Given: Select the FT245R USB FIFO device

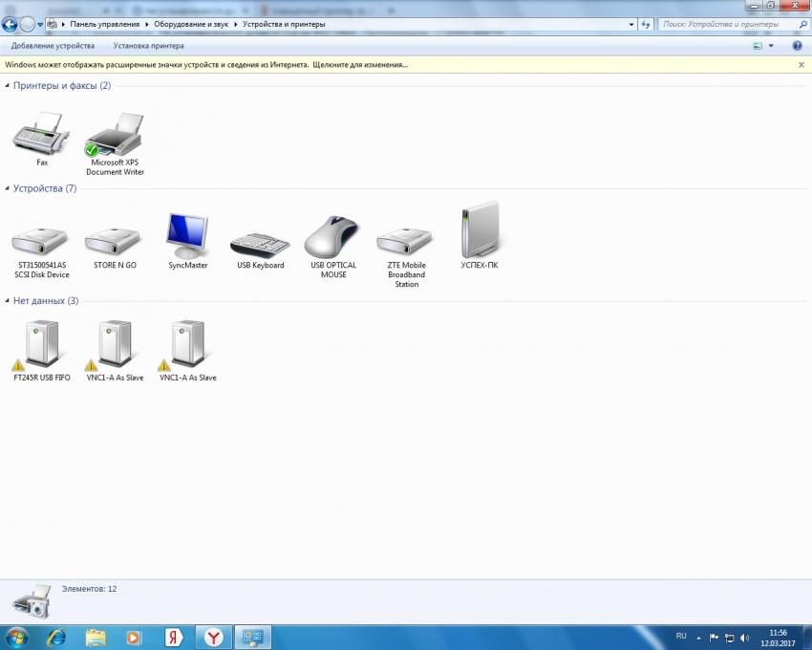Looking at the screenshot, I should click(42, 348).
